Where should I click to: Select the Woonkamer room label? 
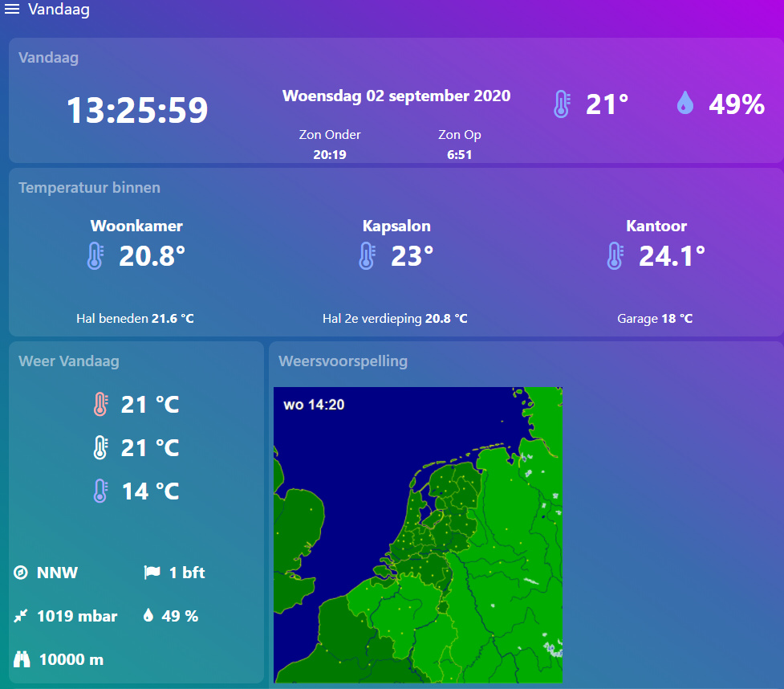(136, 226)
